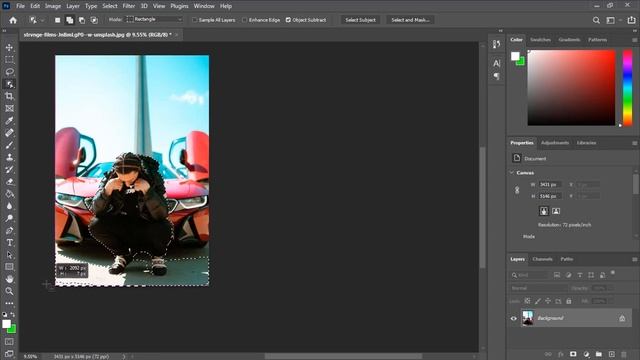Screen dimensions: 640x360
Task: Switch to the Adjustments tab
Action: (555, 143)
